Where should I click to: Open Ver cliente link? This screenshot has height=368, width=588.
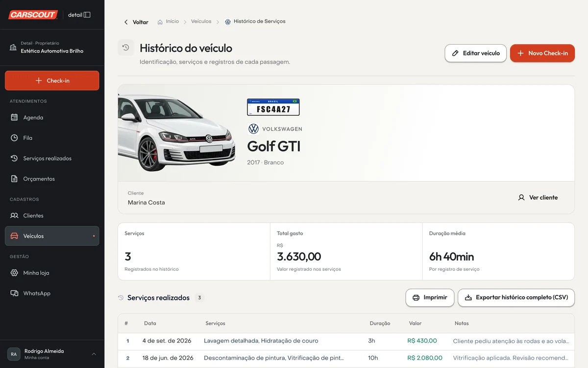click(538, 198)
